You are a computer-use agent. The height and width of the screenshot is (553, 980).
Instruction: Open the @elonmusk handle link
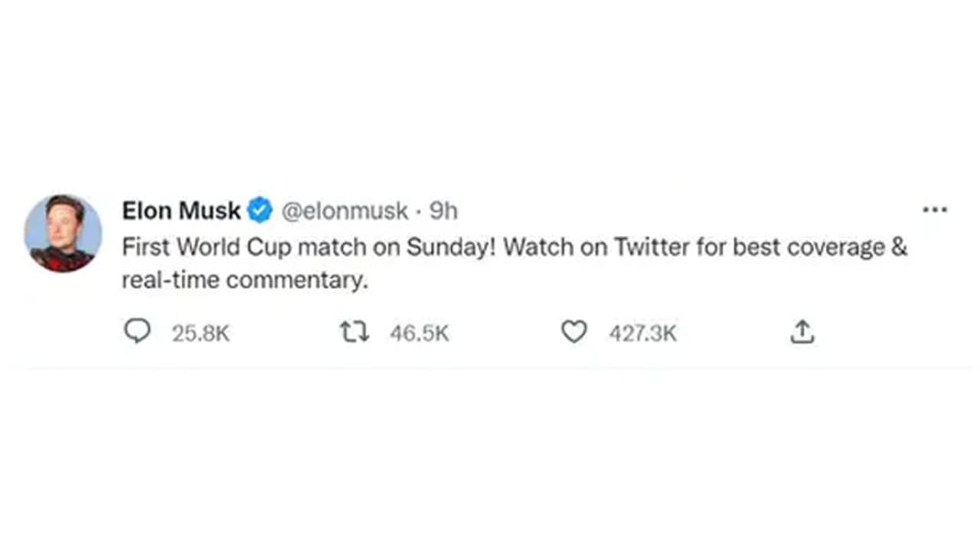tap(345, 211)
